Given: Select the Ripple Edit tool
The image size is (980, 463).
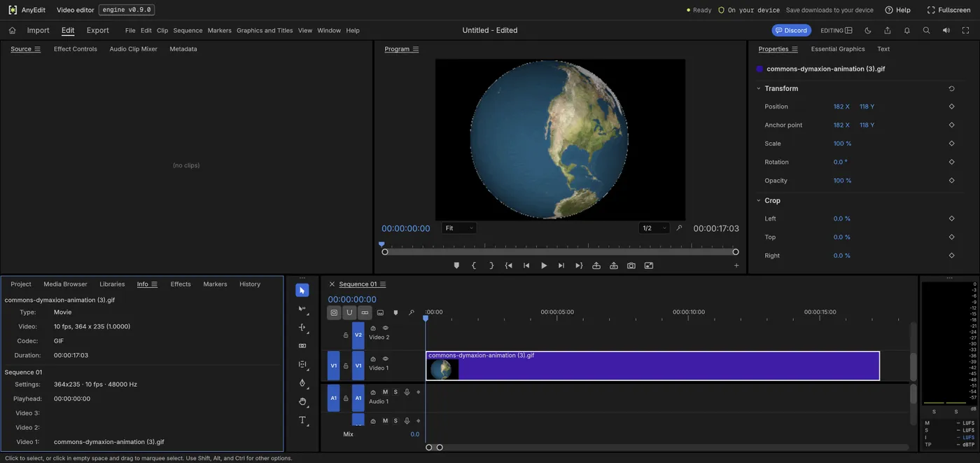Looking at the screenshot, I should pos(302,327).
